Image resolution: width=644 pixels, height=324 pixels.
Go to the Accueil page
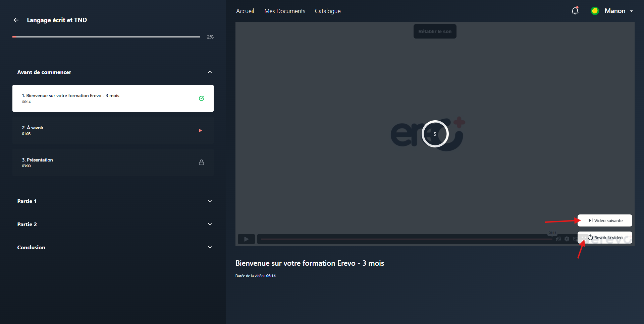click(x=245, y=11)
